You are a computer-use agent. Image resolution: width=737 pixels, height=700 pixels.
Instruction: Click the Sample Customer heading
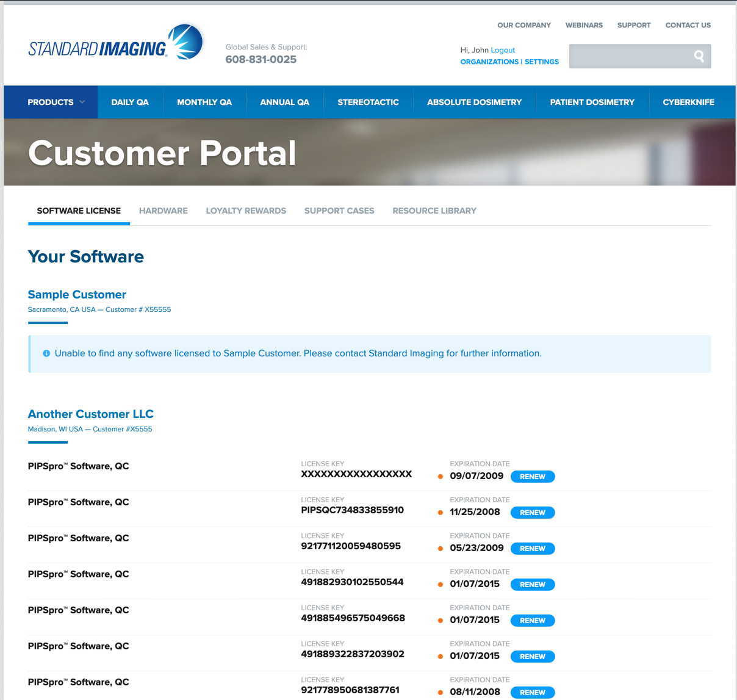click(x=77, y=295)
